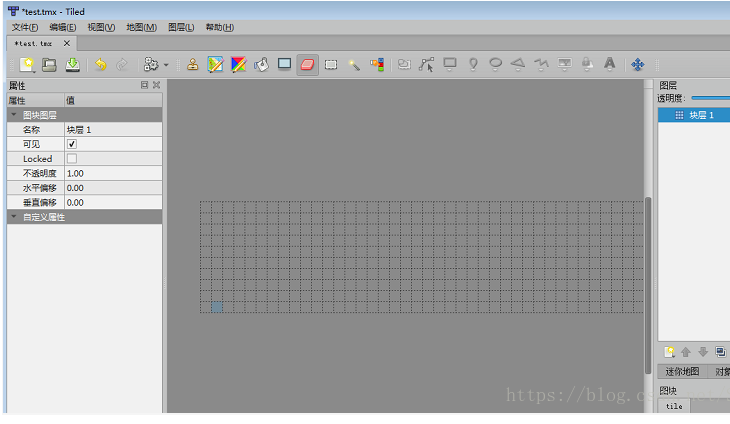
Task: Select the Shape Fill rectangle tool
Action: [284, 64]
